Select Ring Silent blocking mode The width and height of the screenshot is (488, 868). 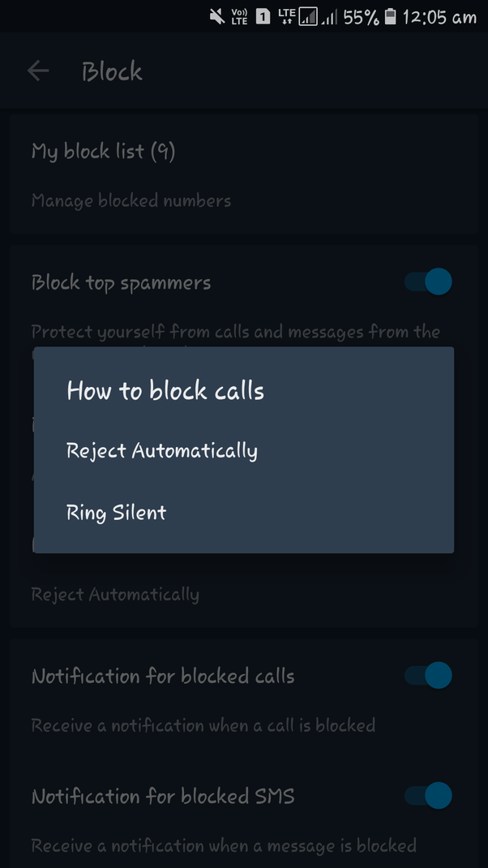click(x=116, y=512)
